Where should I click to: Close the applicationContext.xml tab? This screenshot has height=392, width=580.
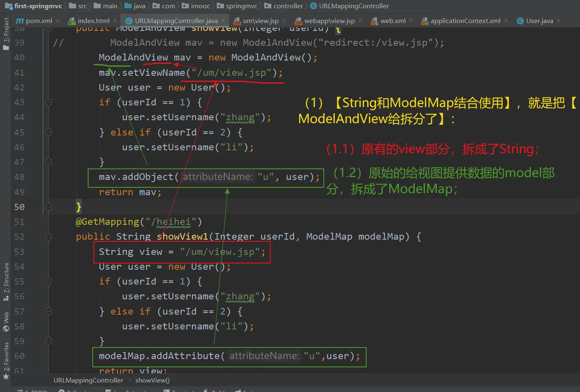point(506,21)
